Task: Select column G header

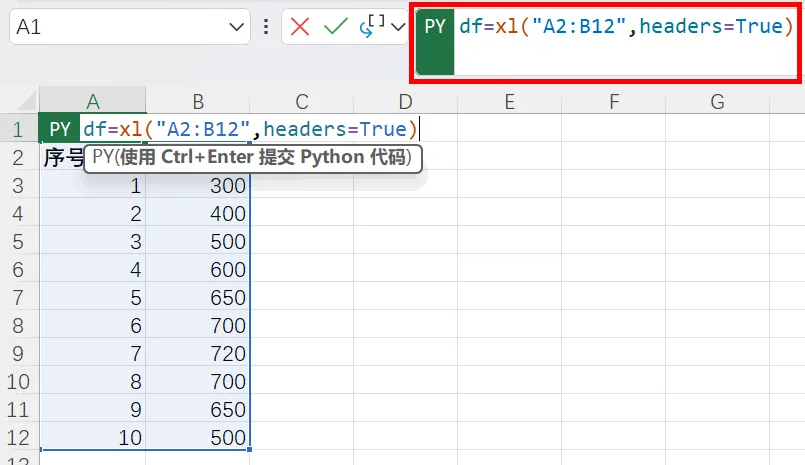Action: coord(718,101)
